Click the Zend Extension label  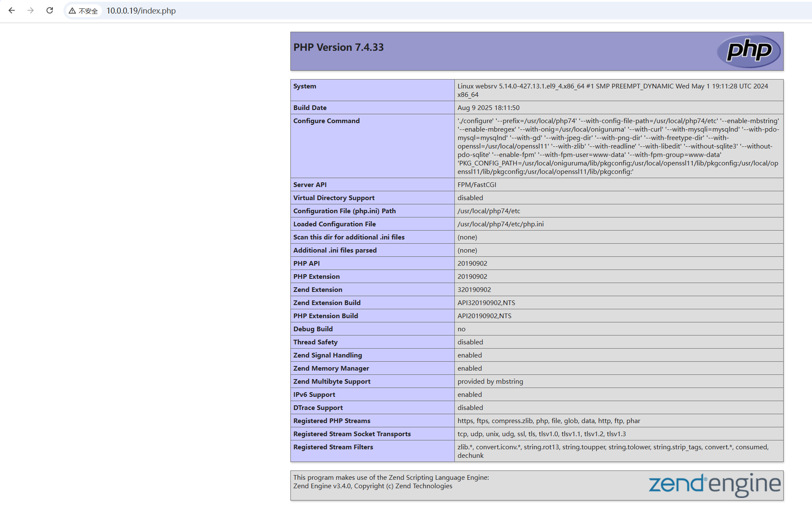[317, 290]
